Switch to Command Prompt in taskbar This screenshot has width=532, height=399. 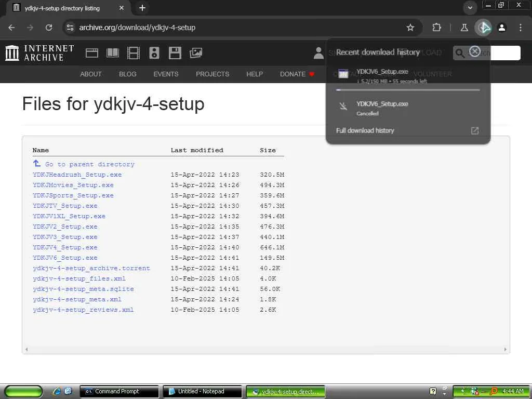click(119, 392)
